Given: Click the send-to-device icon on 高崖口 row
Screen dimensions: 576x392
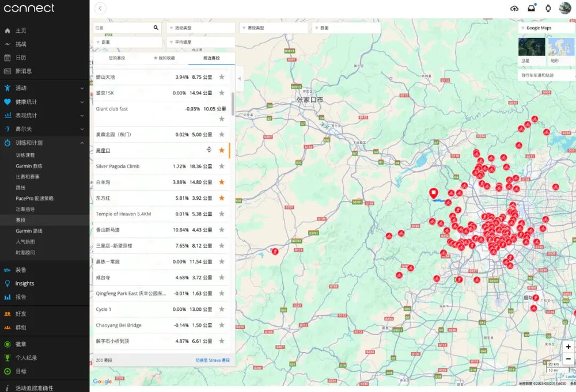Looking at the screenshot, I should click(209, 150).
